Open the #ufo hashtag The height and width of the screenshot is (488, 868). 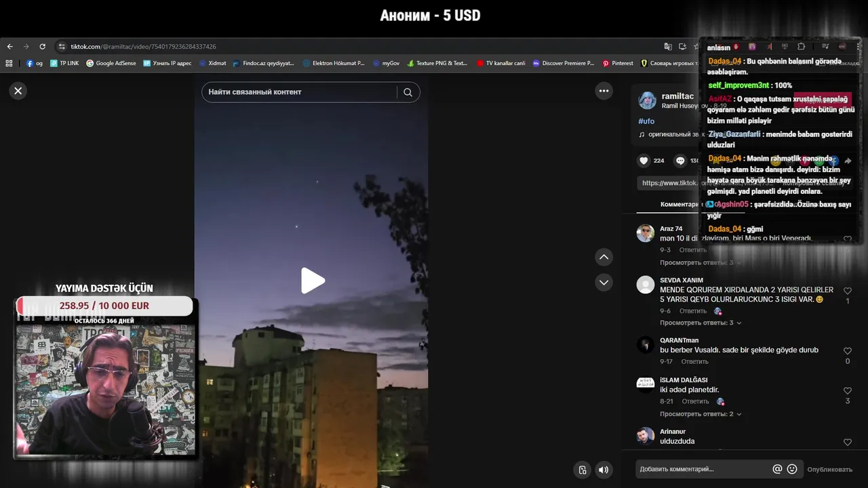[646, 121]
